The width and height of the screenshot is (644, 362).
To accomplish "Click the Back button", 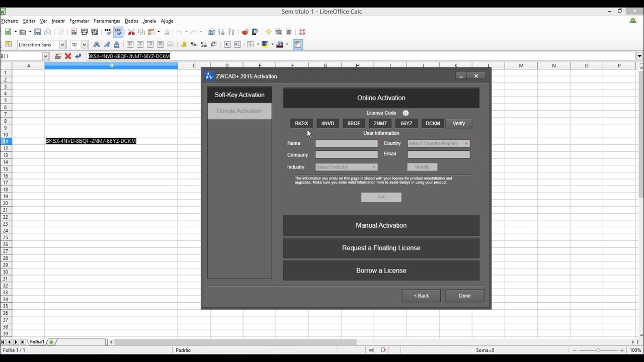I will 421,296.
